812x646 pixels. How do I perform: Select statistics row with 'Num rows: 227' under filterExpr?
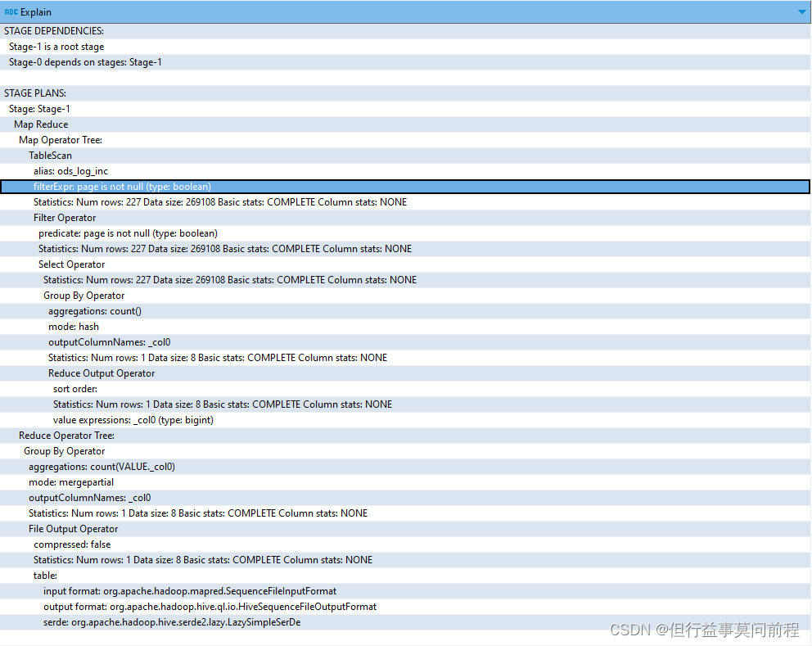pos(405,202)
